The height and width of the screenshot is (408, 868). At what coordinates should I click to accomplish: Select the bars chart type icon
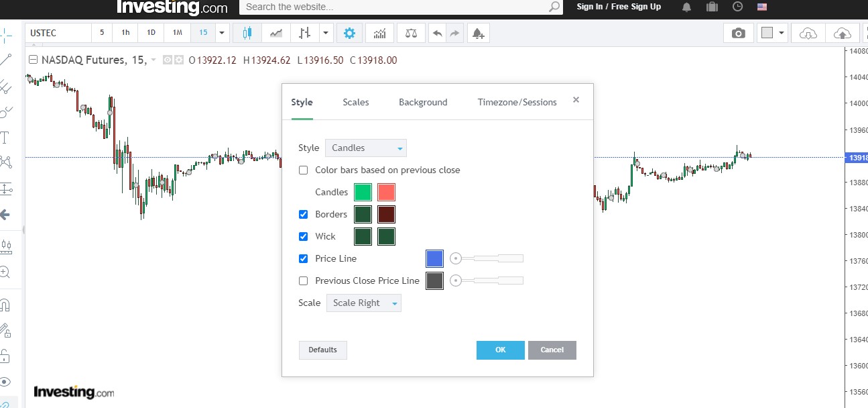tap(305, 33)
